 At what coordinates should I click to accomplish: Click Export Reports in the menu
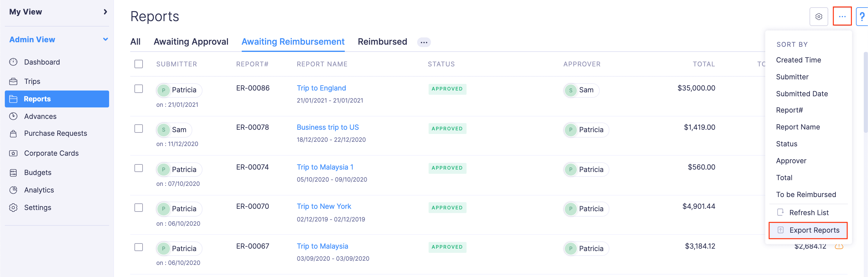tap(814, 230)
